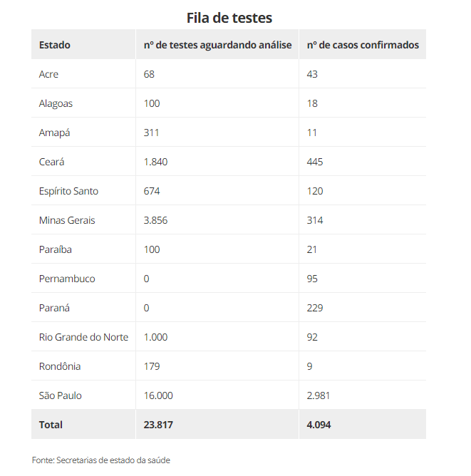Select the 'Estado' column header
This screenshot has width=471, height=476.
tap(55, 45)
